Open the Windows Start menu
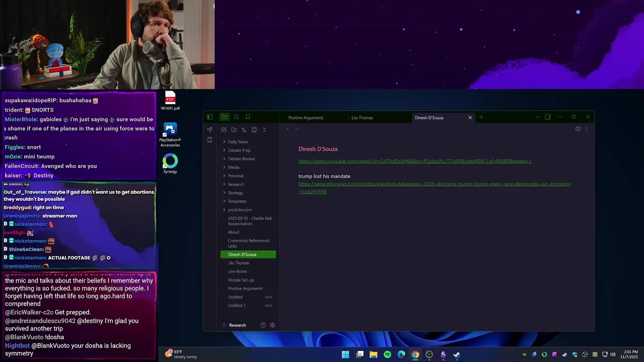 [x=346, y=354]
